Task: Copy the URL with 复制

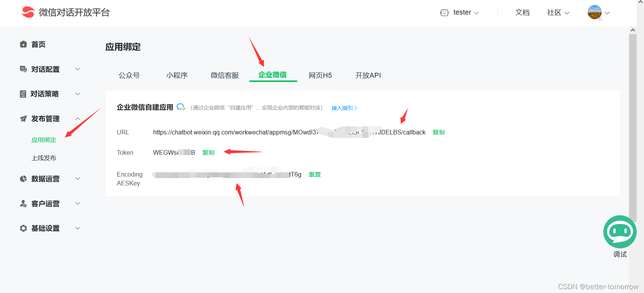Action: tap(439, 132)
